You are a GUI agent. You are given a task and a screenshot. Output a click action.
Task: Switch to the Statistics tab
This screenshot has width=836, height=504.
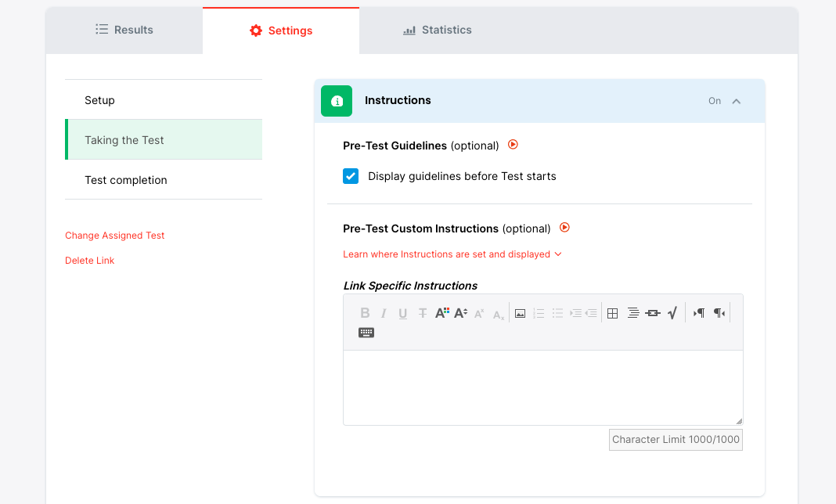coord(438,30)
